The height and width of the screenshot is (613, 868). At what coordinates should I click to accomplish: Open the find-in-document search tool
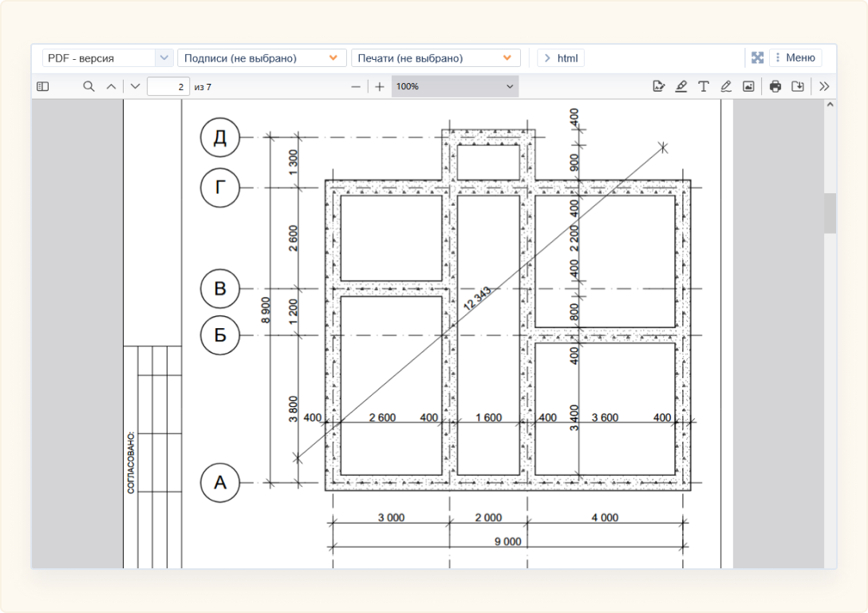click(89, 86)
